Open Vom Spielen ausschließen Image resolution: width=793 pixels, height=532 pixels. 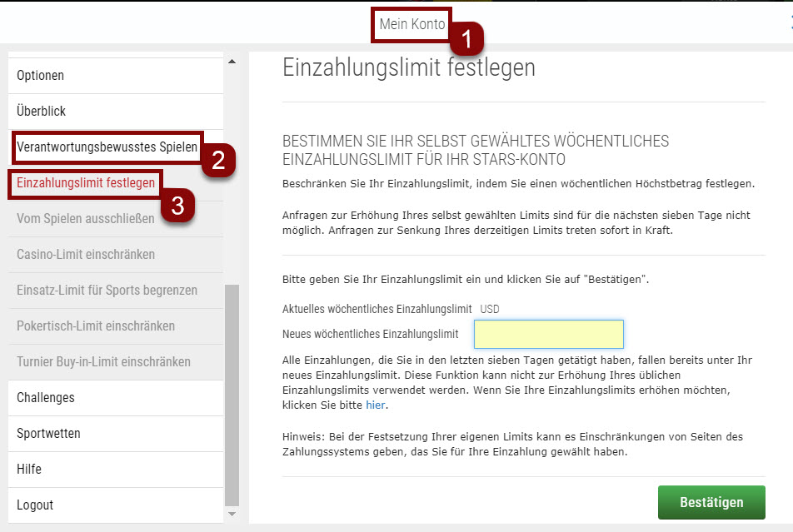click(86, 219)
